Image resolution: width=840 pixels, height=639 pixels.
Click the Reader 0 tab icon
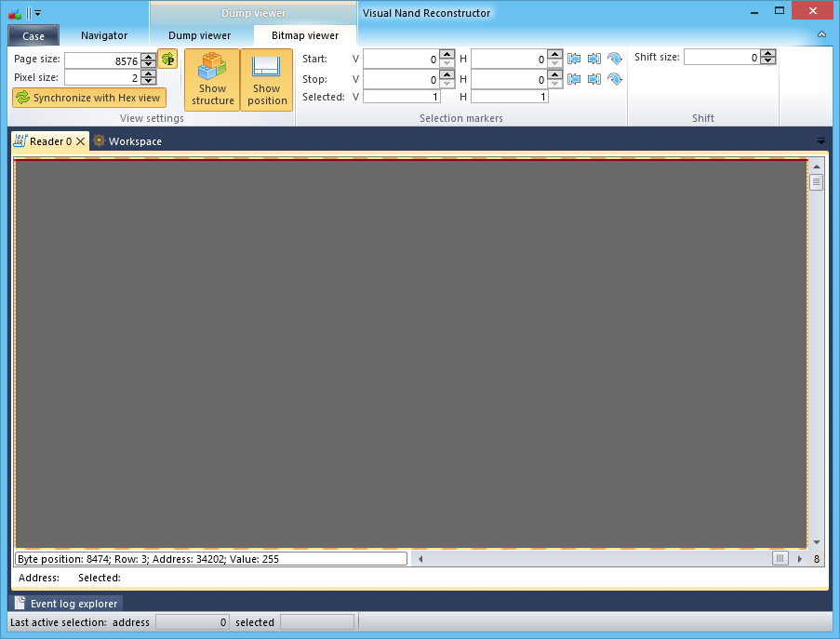coord(20,140)
